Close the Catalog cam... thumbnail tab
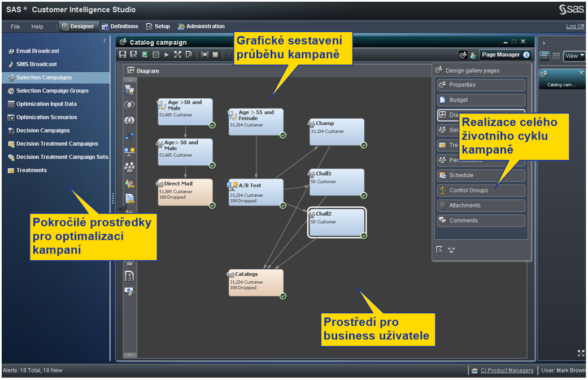The height and width of the screenshot is (380, 588). [582, 73]
